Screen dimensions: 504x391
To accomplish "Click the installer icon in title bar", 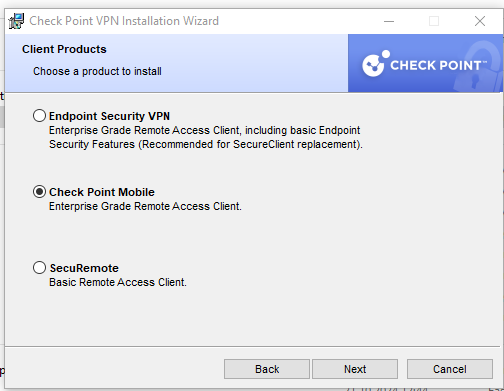I will coord(16,21).
